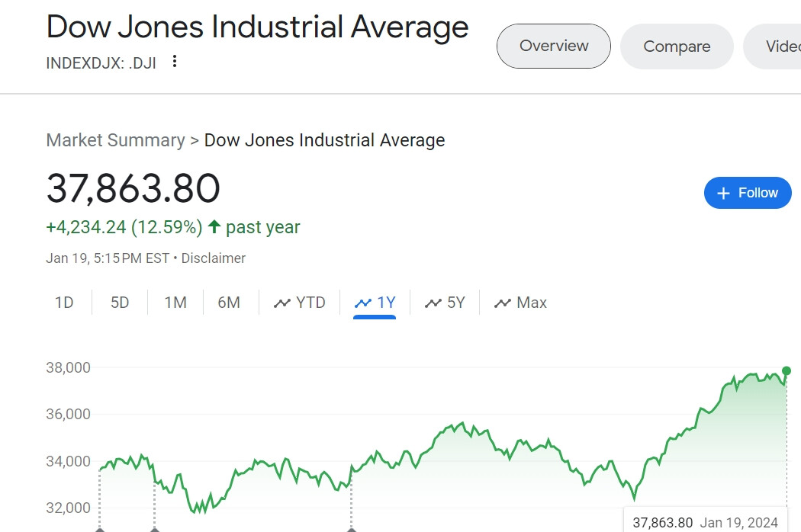Click the plus icon on Follow button
This screenshot has width=801, height=532.
pos(724,193)
